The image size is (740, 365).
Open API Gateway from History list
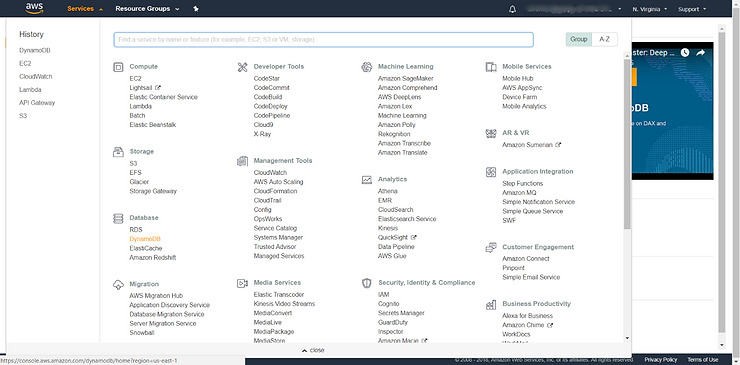pos(37,102)
